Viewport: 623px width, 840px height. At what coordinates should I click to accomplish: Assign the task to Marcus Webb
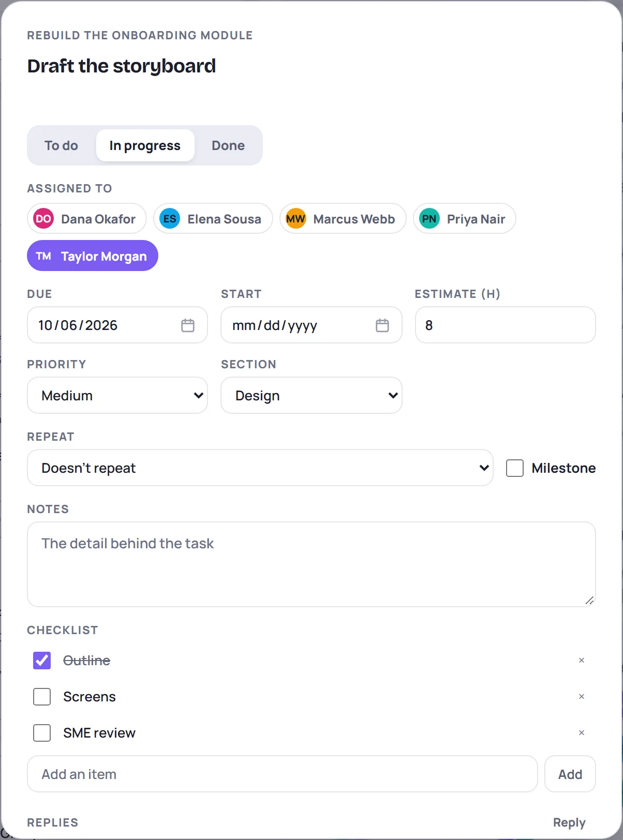tap(343, 219)
